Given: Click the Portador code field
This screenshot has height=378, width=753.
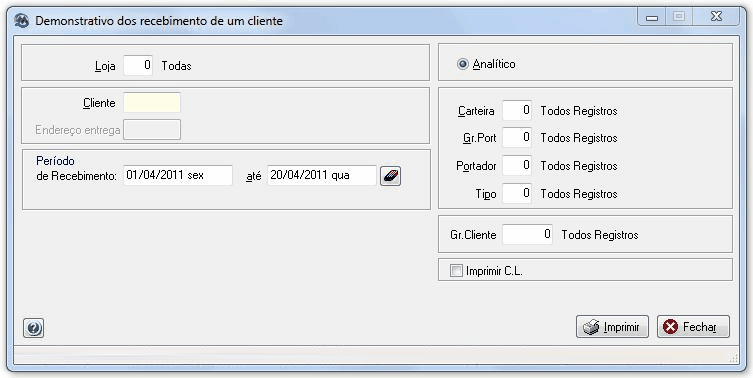Looking at the screenshot, I should 517,166.
